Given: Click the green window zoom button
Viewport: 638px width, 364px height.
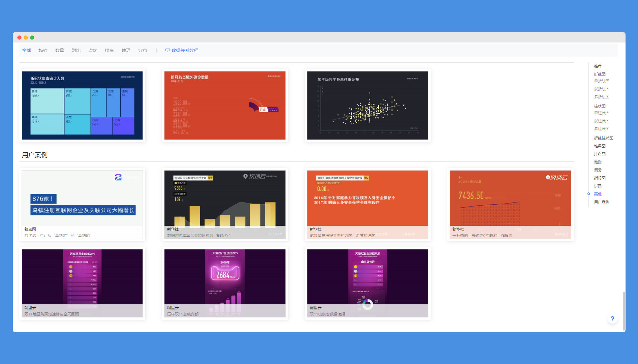Looking at the screenshot, I should click(32, 37).
